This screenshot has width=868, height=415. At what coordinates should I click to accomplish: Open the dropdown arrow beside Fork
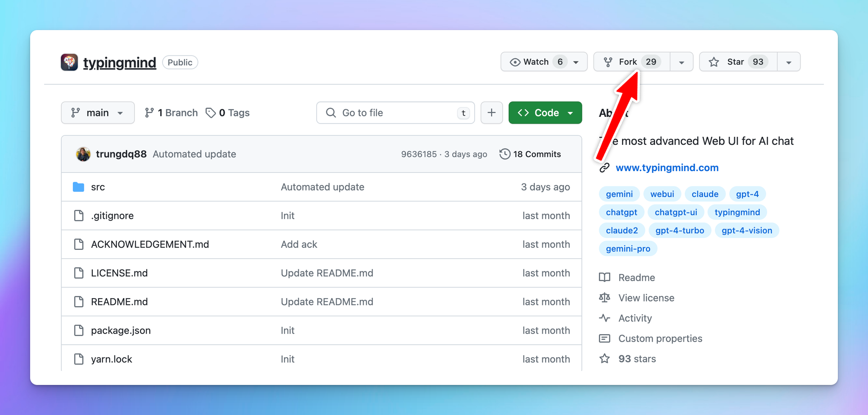pyautogui.click(x=682, y=62)
